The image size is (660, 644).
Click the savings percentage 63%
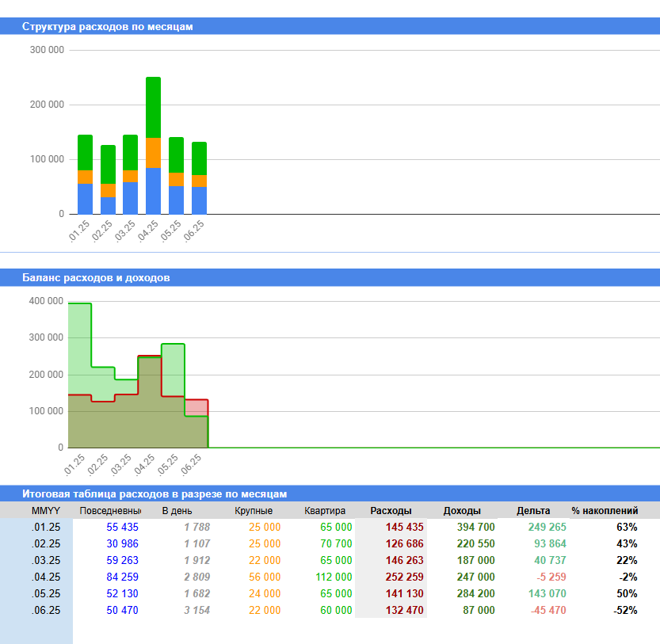click(628, 527)
